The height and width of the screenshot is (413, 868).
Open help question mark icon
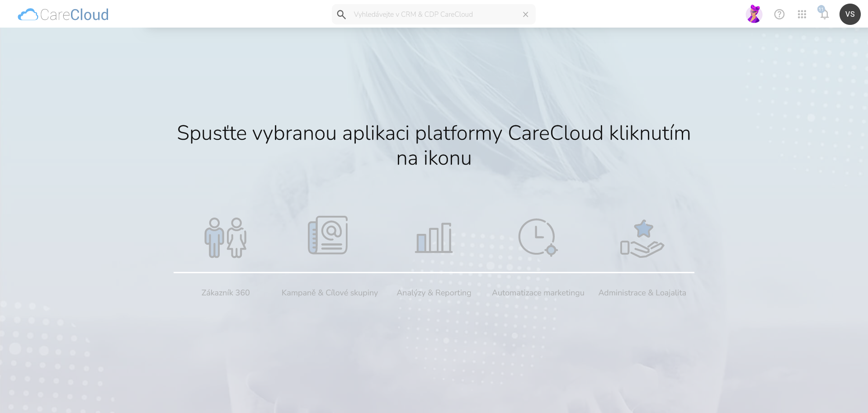(x=779, y=14)
